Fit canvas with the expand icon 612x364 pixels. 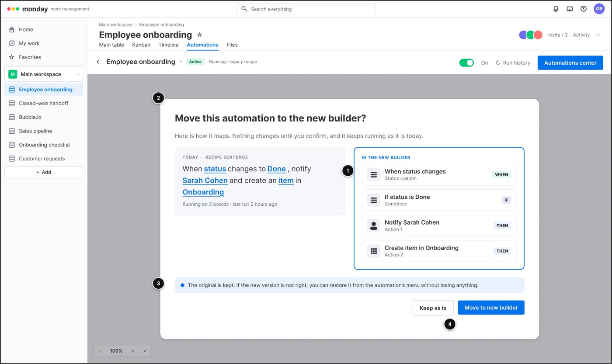pos(145,351)
